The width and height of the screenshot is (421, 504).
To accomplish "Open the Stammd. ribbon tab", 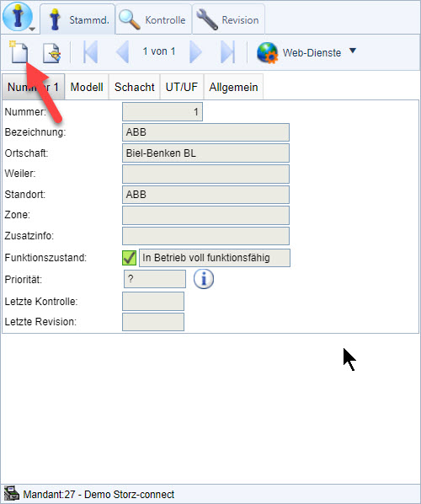I will 77,19.
